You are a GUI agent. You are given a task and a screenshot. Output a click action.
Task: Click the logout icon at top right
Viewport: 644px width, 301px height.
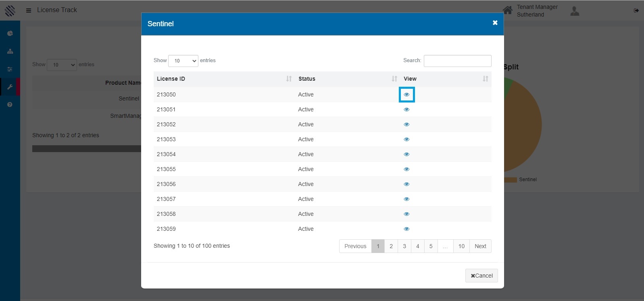tap(636, 10)
